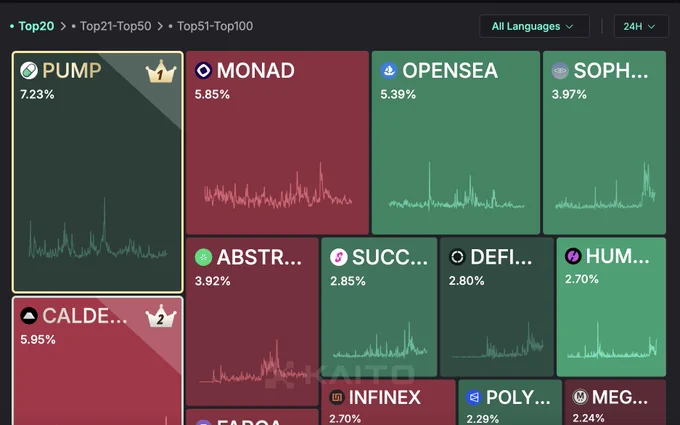
Task: Open the MONAD mindshare sparkline chart
Action: 278,186
